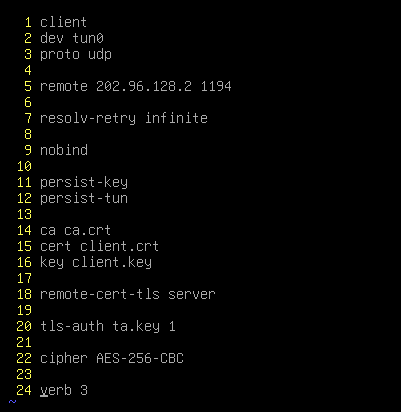Click the verb keyword on line 24

pos(56,390)
